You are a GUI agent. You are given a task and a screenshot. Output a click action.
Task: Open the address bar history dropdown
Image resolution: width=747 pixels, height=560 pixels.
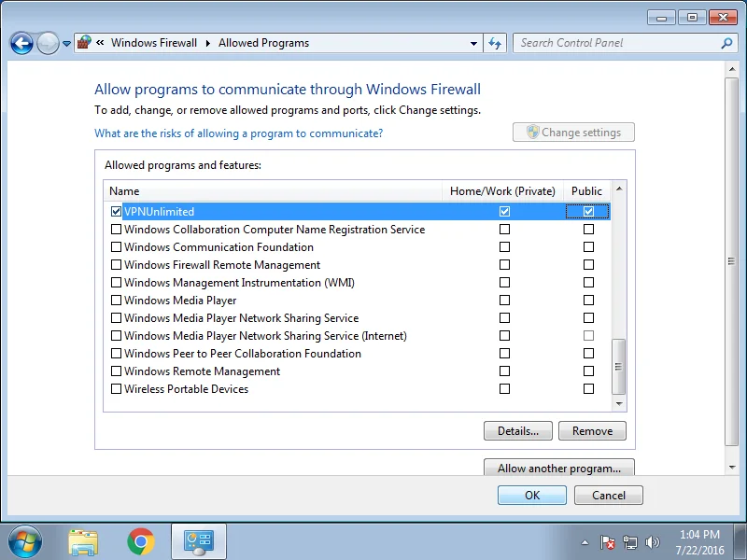tap(474, 43)
